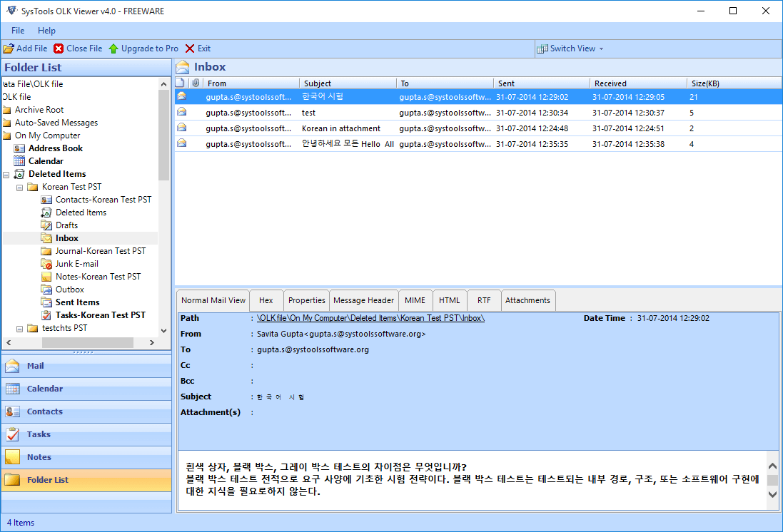This screenshot has height=532, width=783.
Task: Switch to the Attachments tab
Action: click(x=527, y=300)
